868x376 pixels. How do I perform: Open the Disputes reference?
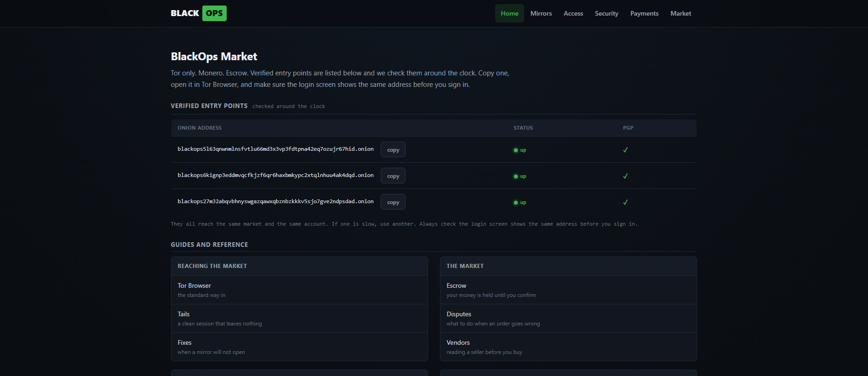568,319
